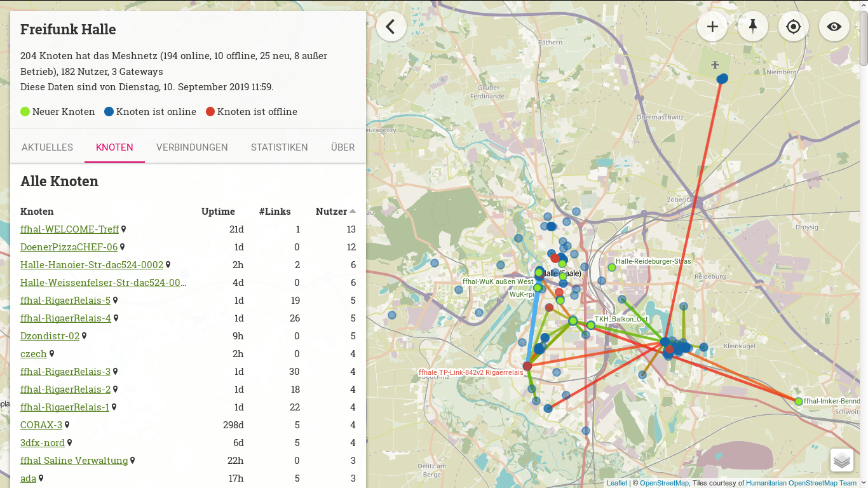Open the map layers switcher

(x=842, y=460)
